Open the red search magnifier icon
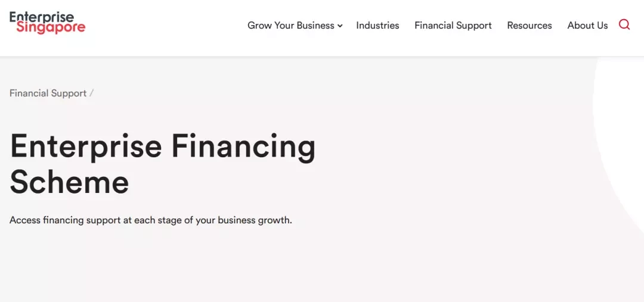Image resolution: width=644 pixels, height=302 pixels. (624, 25)
